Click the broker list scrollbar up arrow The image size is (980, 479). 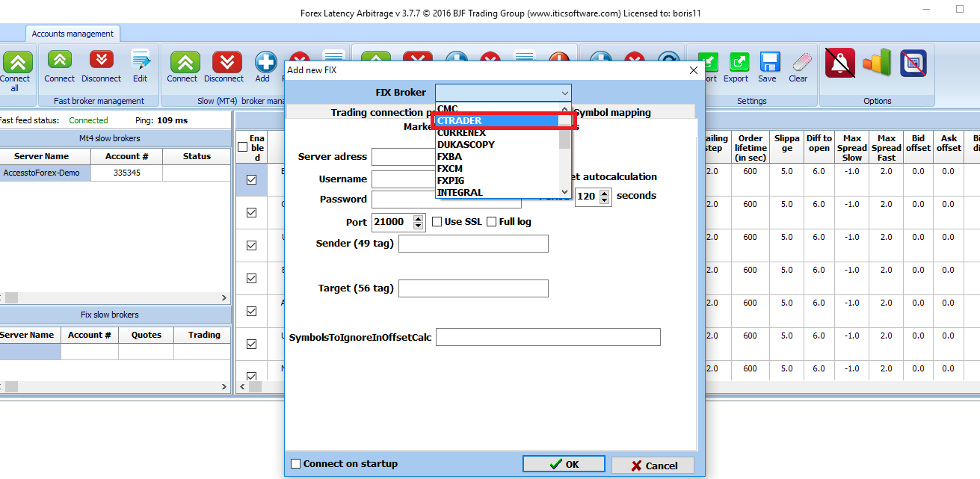click(x=565, y=109)
